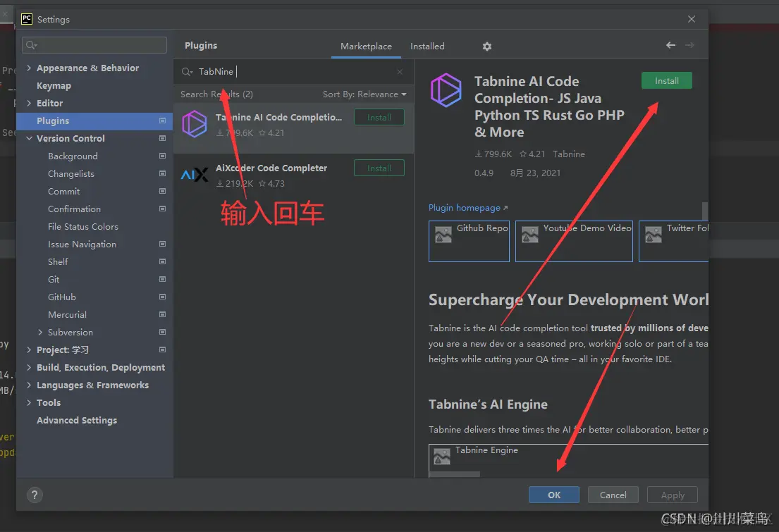This screenshot has height=532, width=779.
Task: Open File Status Colors settings
Action: click(x=83, y=226)
